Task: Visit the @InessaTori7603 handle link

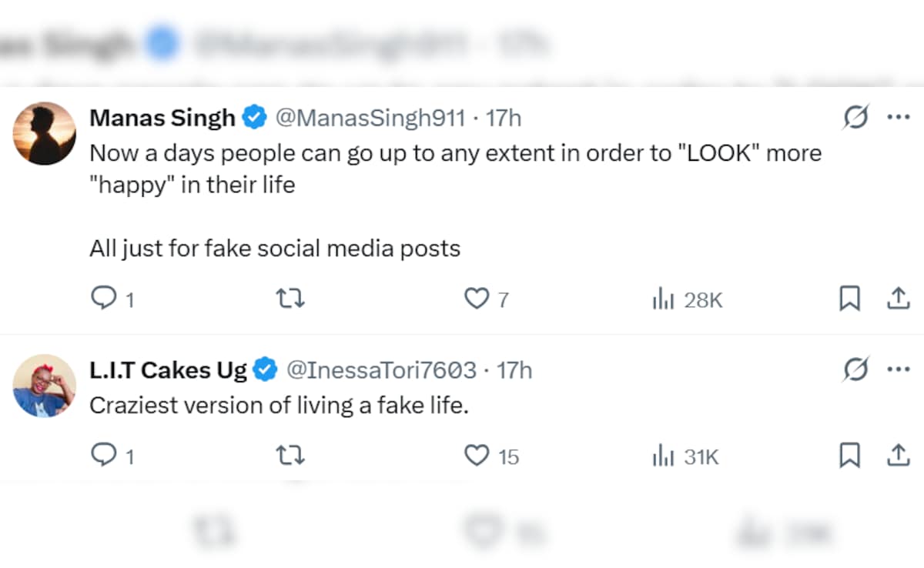Action: coord(381,370)
